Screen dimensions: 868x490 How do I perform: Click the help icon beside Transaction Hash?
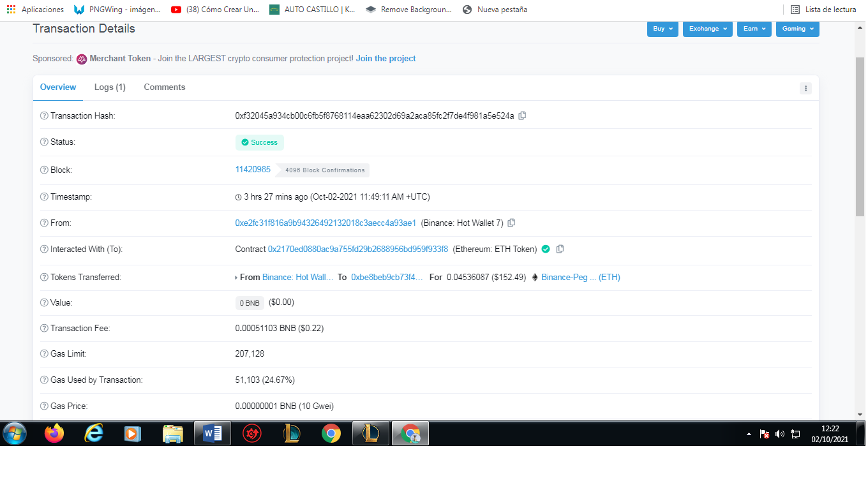tap(44, 115)
